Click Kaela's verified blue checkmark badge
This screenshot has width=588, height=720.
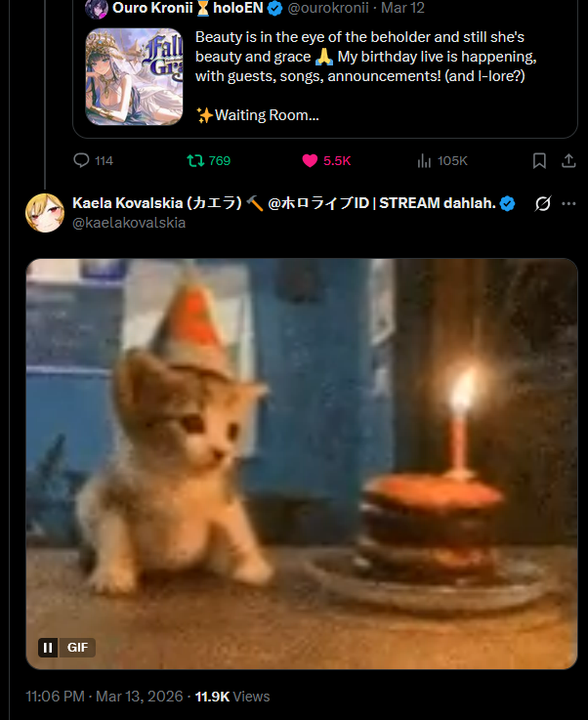coord(507,203)
